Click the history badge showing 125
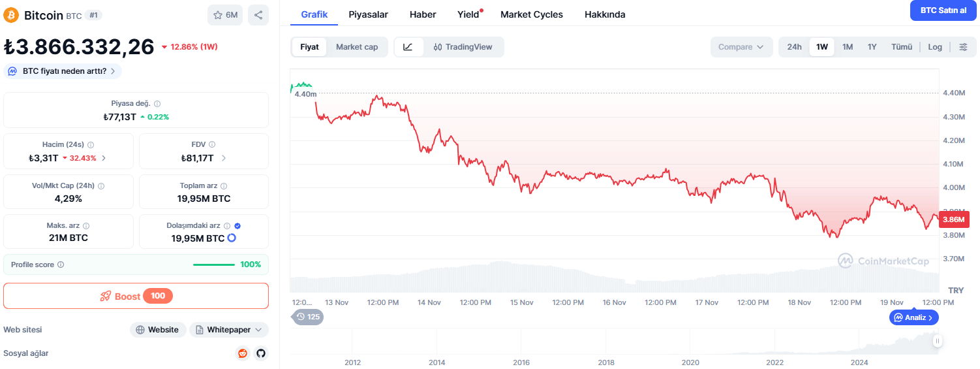980x369 pixels. [x=307, y=317]
